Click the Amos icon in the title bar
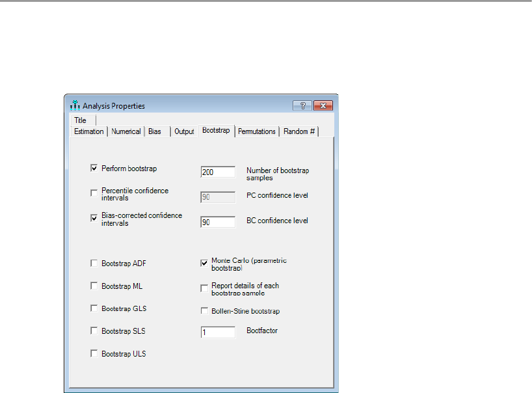 75,105
